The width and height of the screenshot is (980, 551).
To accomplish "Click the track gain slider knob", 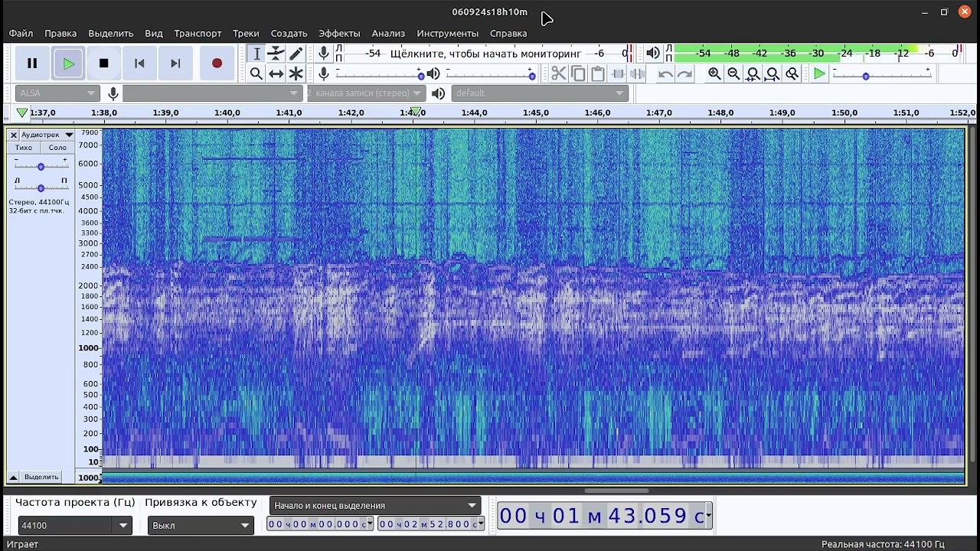I will click(41, 166).
